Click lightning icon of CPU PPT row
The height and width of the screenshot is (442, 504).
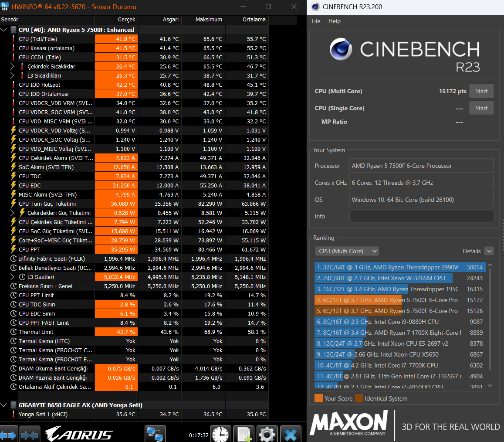pyautogui.click(x=13, y=250)
